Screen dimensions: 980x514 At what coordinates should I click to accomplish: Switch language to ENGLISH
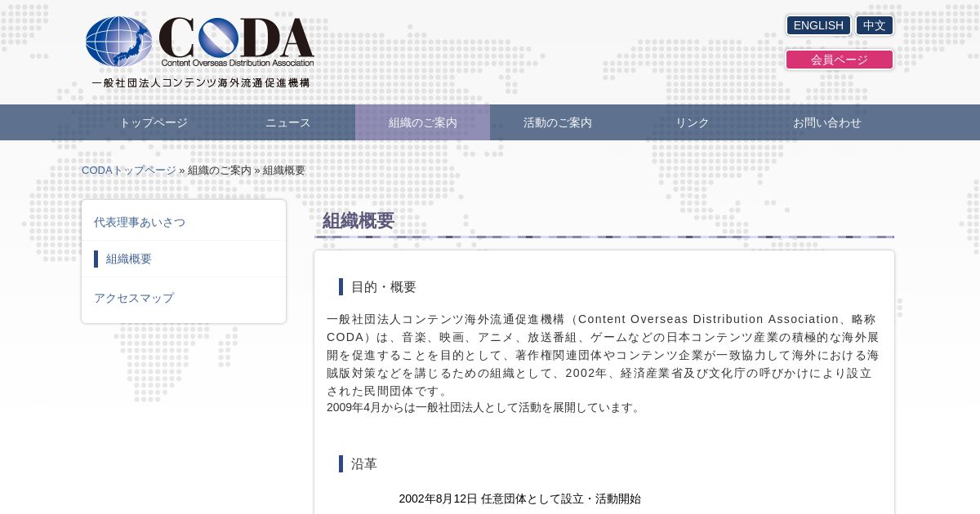(x=818, y=25)
